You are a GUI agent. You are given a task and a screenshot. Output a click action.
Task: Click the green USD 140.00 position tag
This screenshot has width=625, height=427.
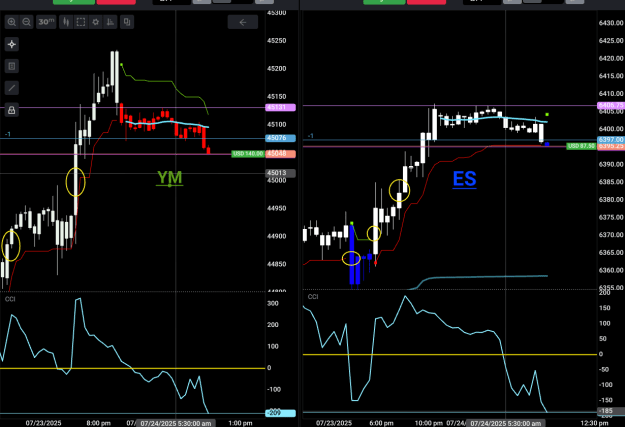click(248, 154)
